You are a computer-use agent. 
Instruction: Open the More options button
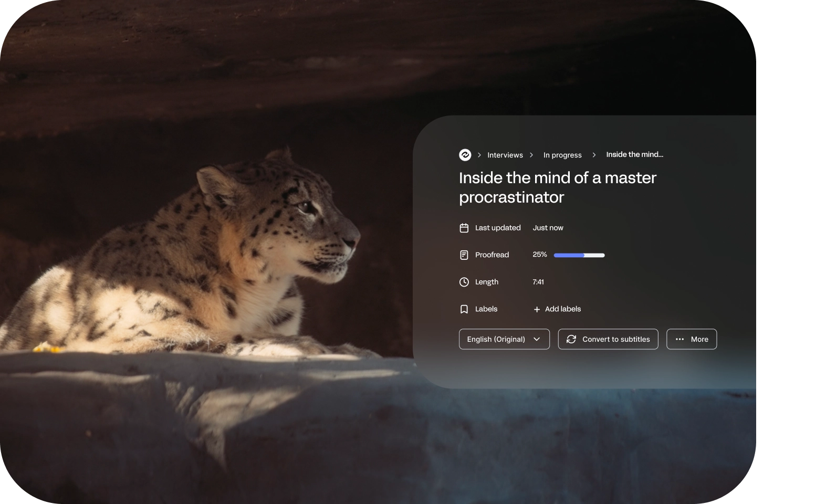[691, 339]
